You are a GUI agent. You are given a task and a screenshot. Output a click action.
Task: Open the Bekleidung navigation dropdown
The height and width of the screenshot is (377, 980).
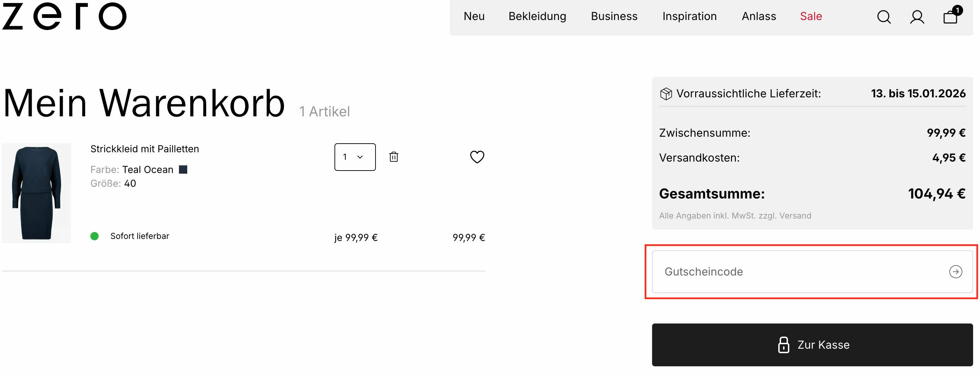pyautogui.click(x=537, y=16)
